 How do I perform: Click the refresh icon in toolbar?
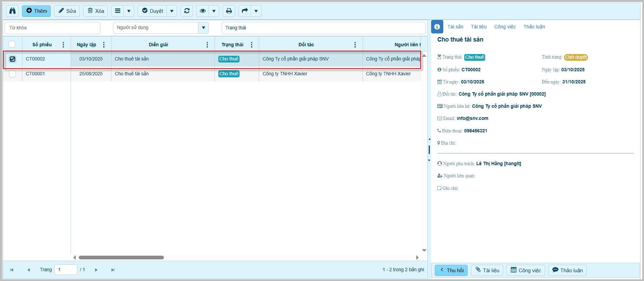(187, 11)
